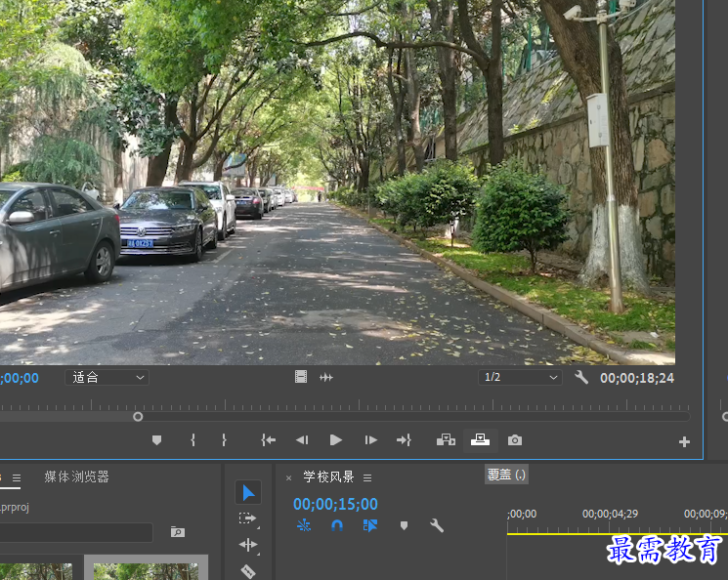Go to Out point
The height and width of the screenshot is (580, 728).
coord(404,439)
